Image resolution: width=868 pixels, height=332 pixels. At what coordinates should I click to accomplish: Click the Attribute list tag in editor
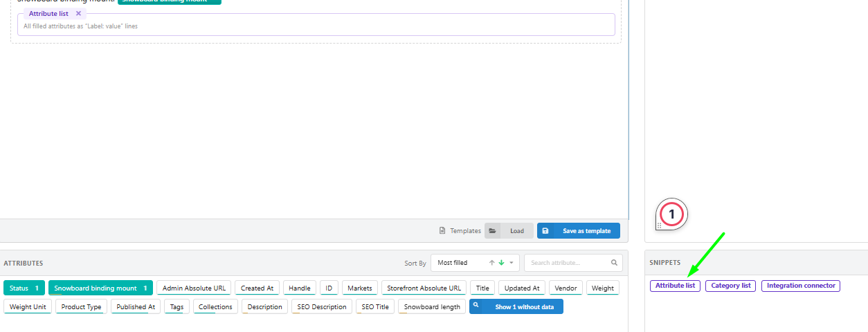48,13
